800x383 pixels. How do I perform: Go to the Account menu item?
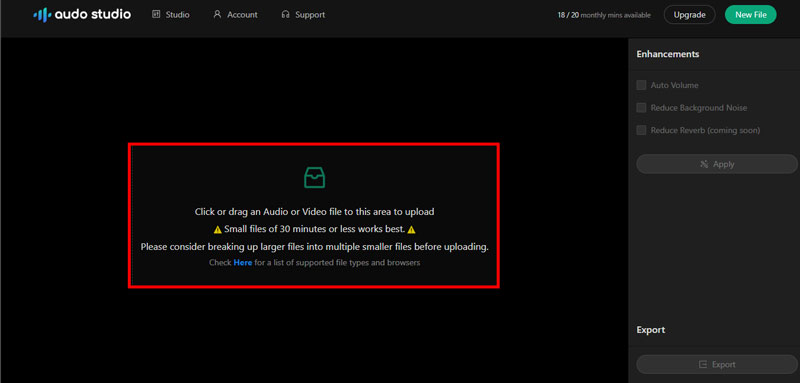tap(235, 15)
